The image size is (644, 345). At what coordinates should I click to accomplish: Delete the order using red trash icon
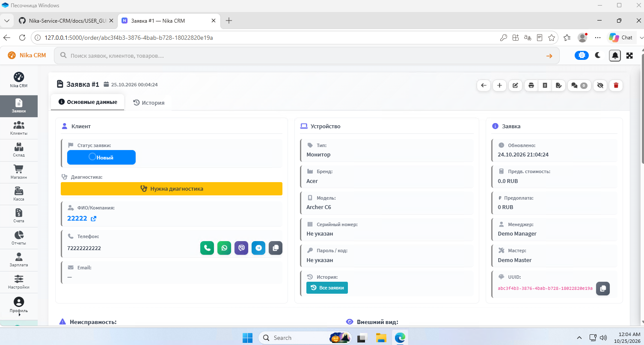(616, 85)
